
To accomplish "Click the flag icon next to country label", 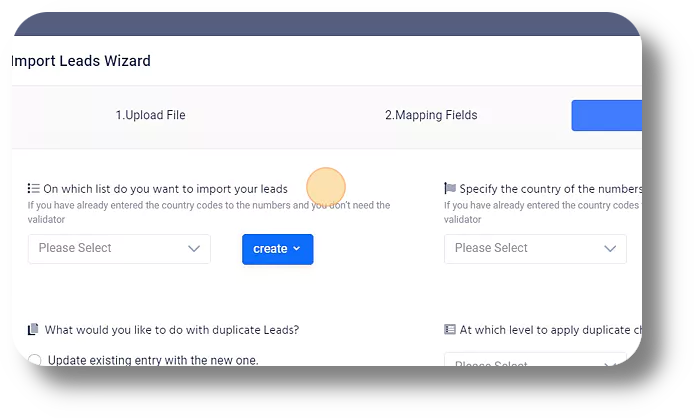I will pyautogui.click(x=450, y=189).
